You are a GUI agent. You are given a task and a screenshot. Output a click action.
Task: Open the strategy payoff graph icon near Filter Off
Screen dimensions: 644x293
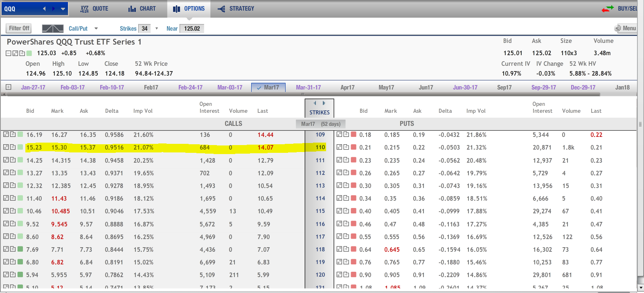coord(53,28)
